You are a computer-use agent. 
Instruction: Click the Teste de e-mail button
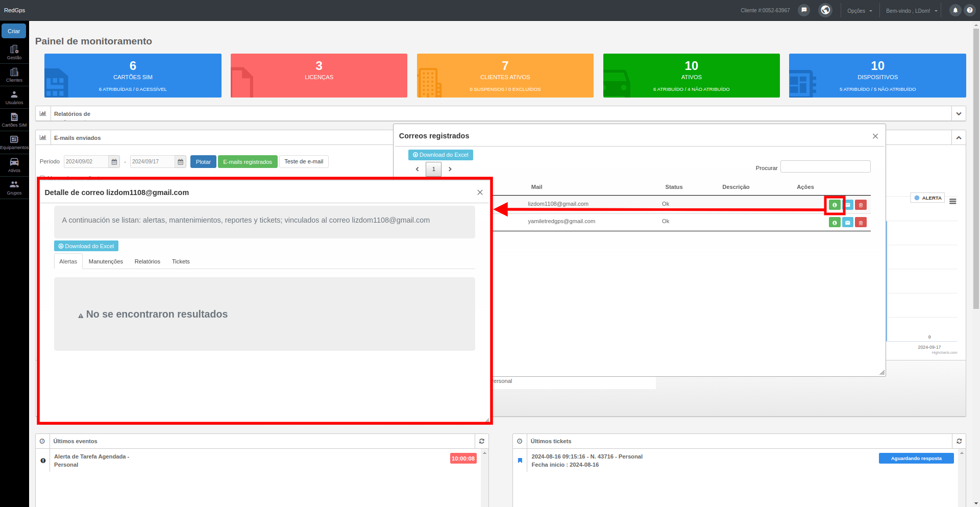point(304,162)
